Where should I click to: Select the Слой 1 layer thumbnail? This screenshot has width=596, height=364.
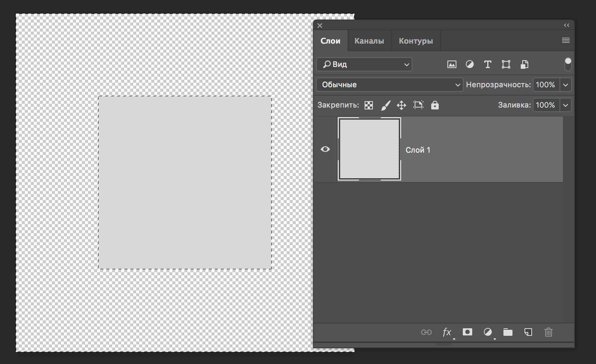point(369,149)
